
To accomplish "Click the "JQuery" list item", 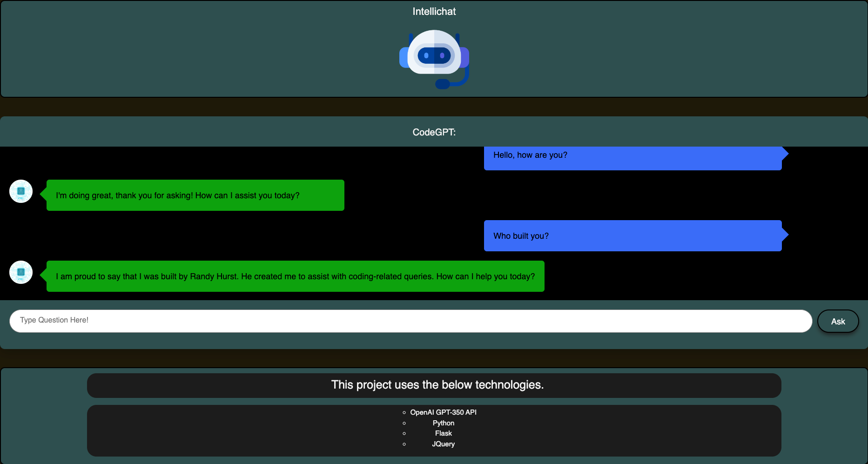I will pyautogui.click(x=444, y=444).
